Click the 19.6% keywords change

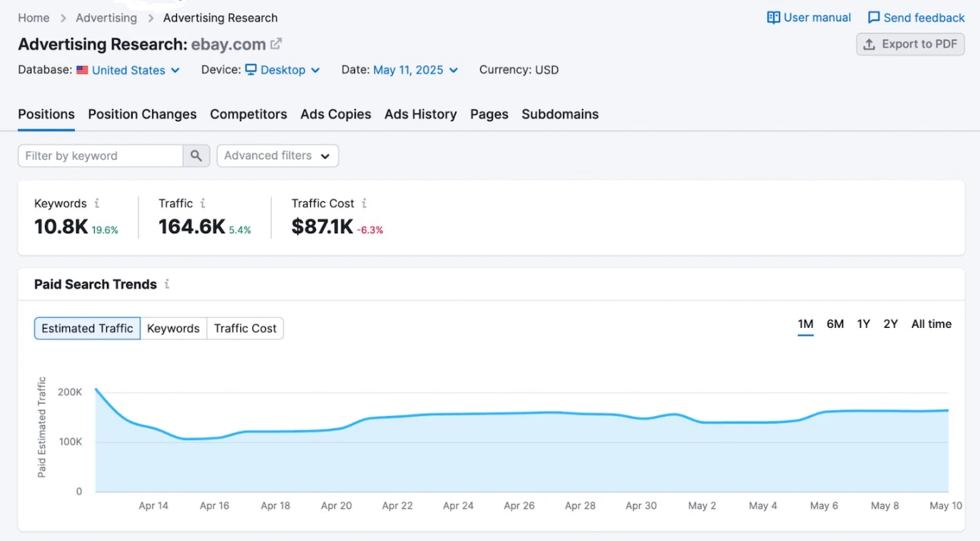pos(105,230)
